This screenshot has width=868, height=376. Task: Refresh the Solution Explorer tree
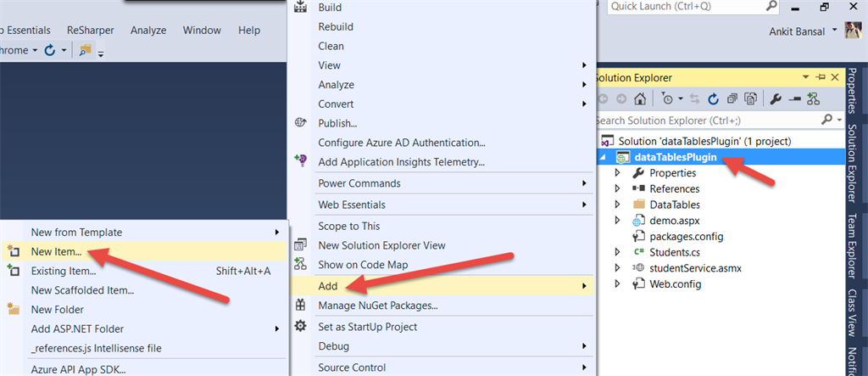click(x=712, y=98)
